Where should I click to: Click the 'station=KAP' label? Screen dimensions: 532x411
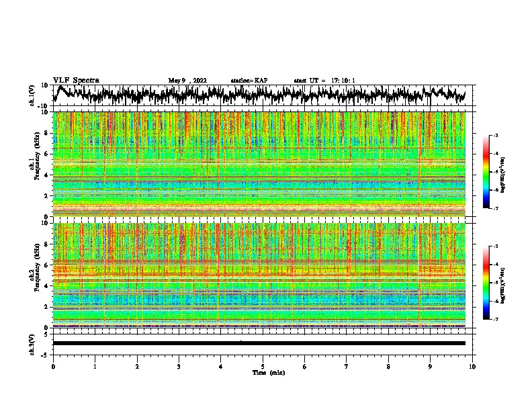[x=249, y=81]
